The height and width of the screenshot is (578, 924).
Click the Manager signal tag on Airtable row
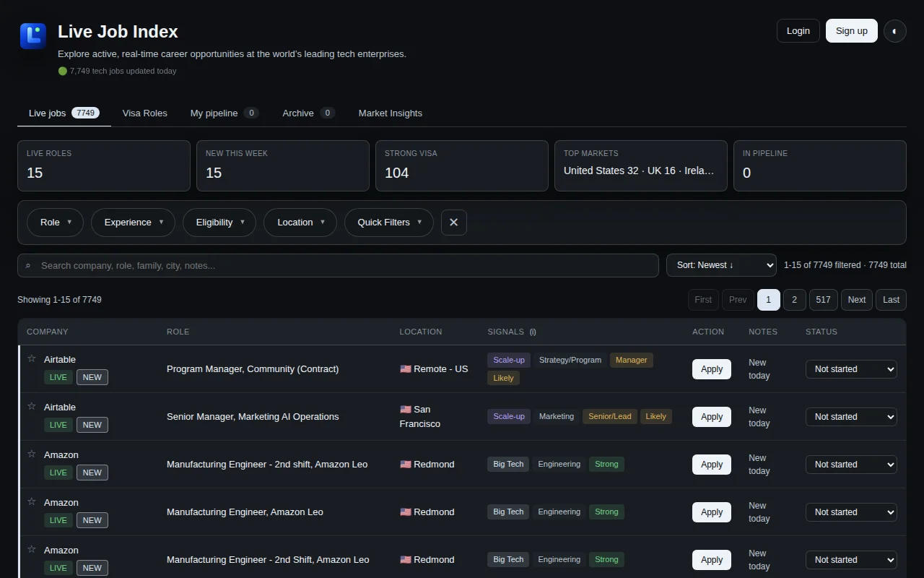632,360
